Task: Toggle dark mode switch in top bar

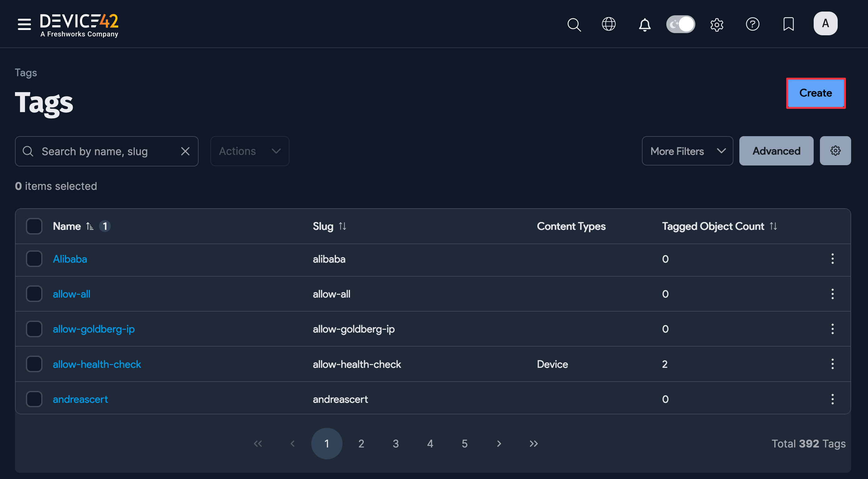Action: coord(680,24)
